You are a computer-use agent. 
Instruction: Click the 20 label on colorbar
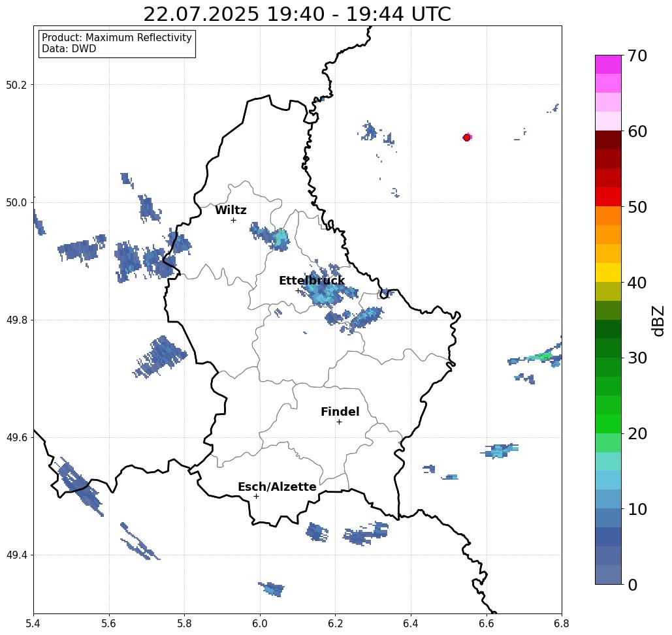(x=637, y=433)
